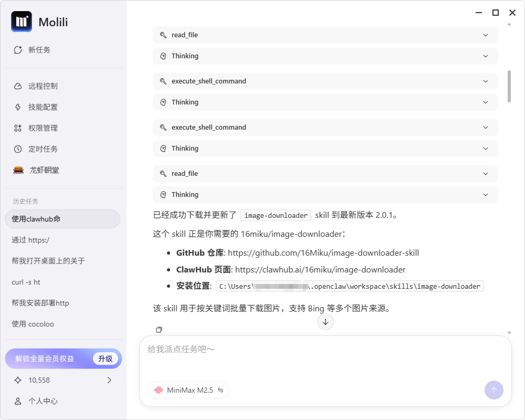Click the copy icon below the response
Viewport: 525px width, 420px height.
(159, 330)
